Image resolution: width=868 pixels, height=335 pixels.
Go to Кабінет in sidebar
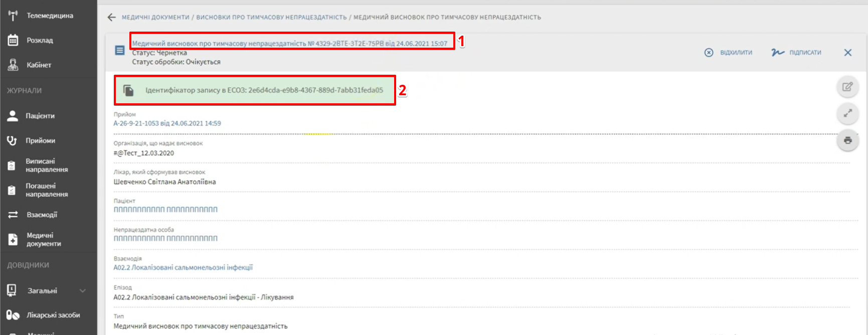(x=39, y=65)
